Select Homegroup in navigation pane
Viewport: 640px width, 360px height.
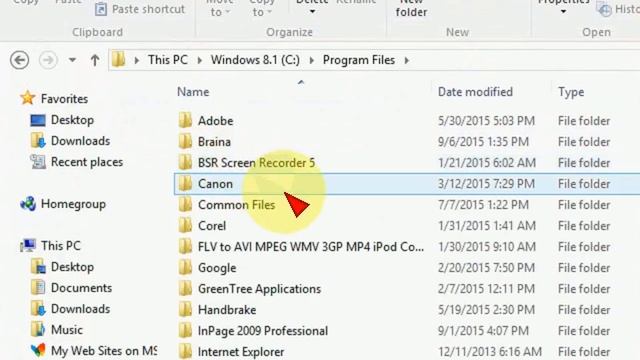(73, 204)
